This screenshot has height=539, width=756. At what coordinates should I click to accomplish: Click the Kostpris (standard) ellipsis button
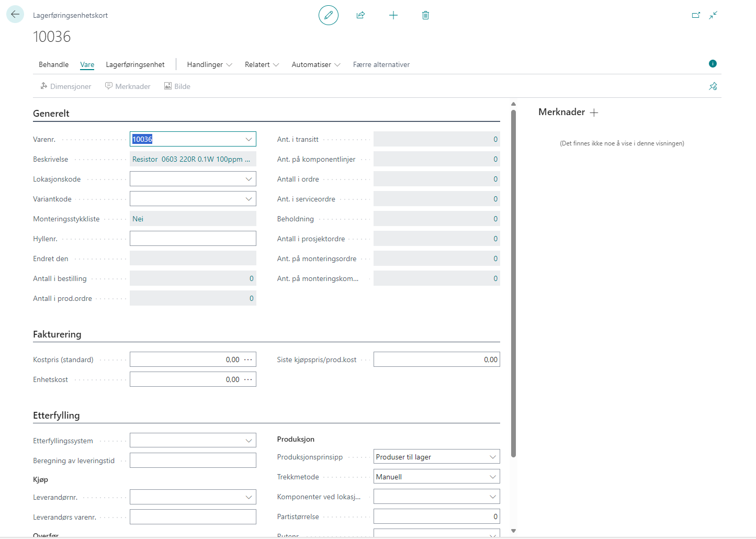(x=248, y=360)
